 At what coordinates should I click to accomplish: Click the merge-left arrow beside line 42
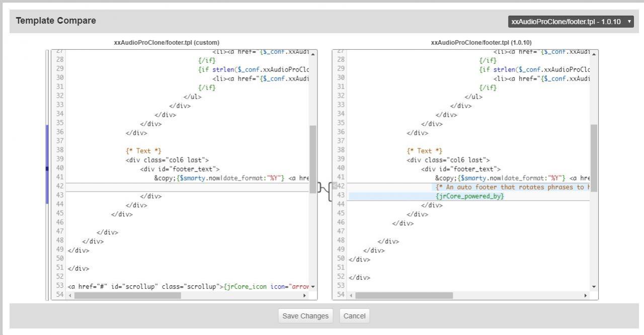coord(335,186)
